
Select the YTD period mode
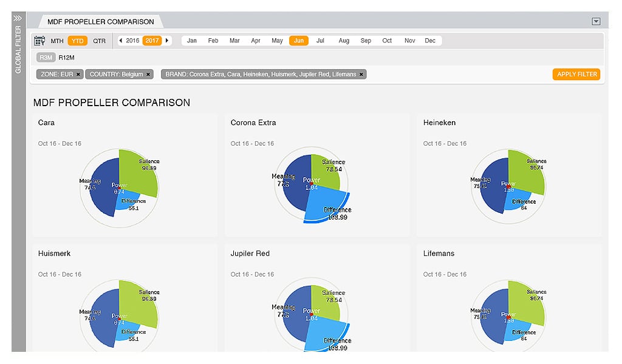pos(77,41)
